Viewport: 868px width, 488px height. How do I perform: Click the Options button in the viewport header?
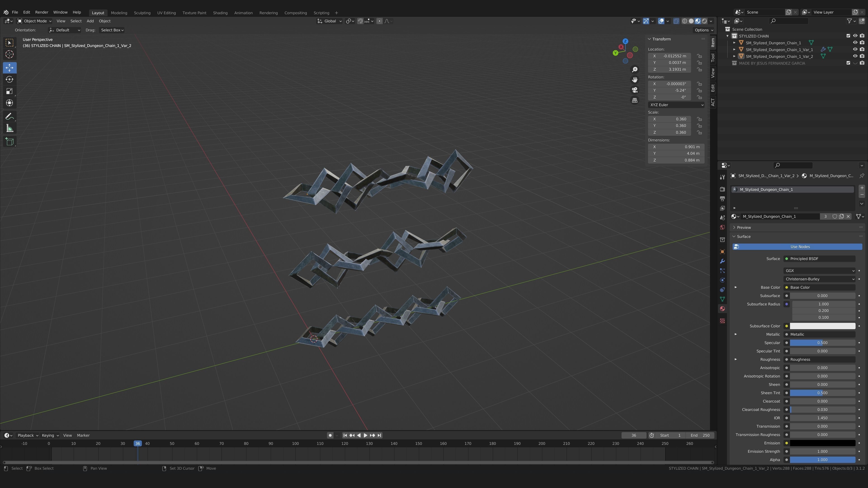click(x=704, y=30)
